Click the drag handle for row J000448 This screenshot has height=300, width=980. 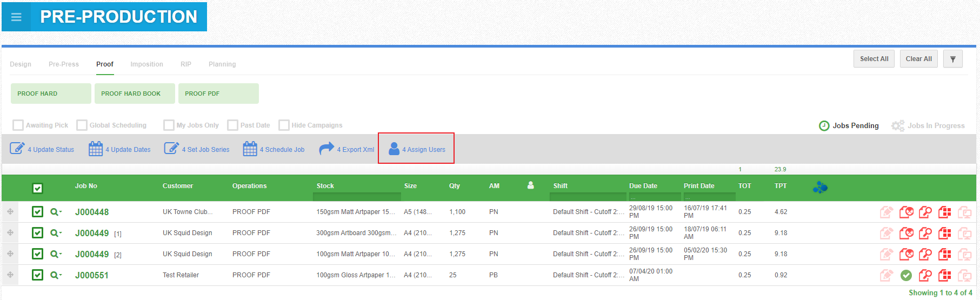[x=10, y=211]
